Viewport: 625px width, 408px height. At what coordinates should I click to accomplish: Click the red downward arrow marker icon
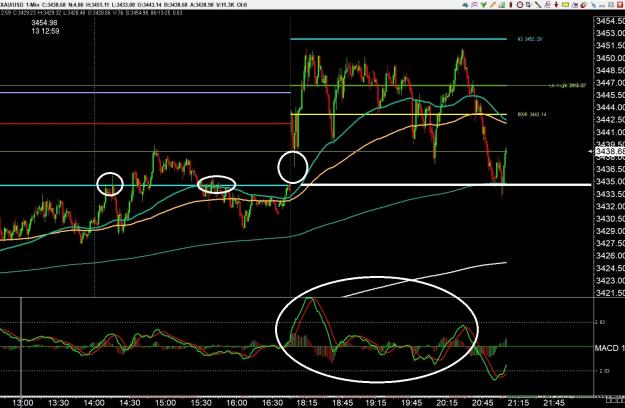556,5
